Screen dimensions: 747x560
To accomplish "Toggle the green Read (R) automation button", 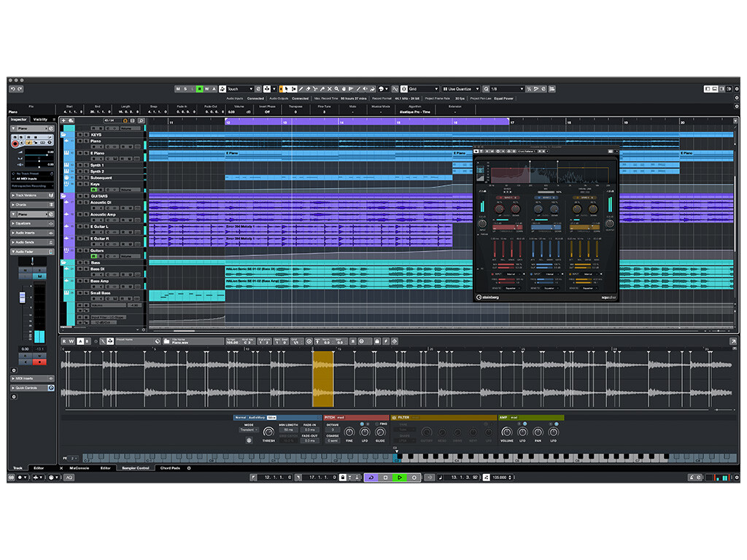I will tap(200, 89).
